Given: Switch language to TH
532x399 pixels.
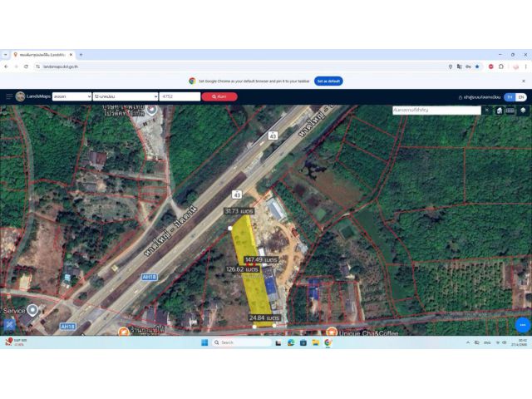Looking at the screenshot, I should coord(510,97).
